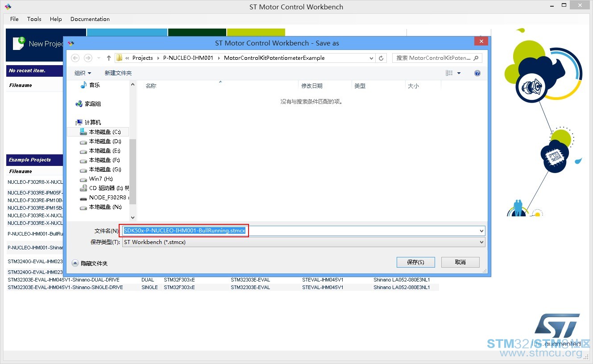Open the 组织 dropdown menu
The image size is (593, 364).
pos(83,73)
